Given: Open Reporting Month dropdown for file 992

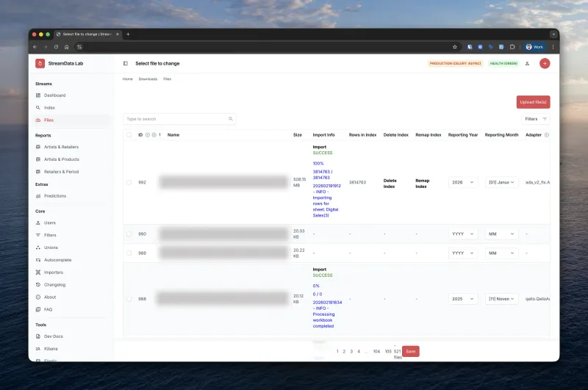Looking at the screenshot, I should click(x=501, y=182).
